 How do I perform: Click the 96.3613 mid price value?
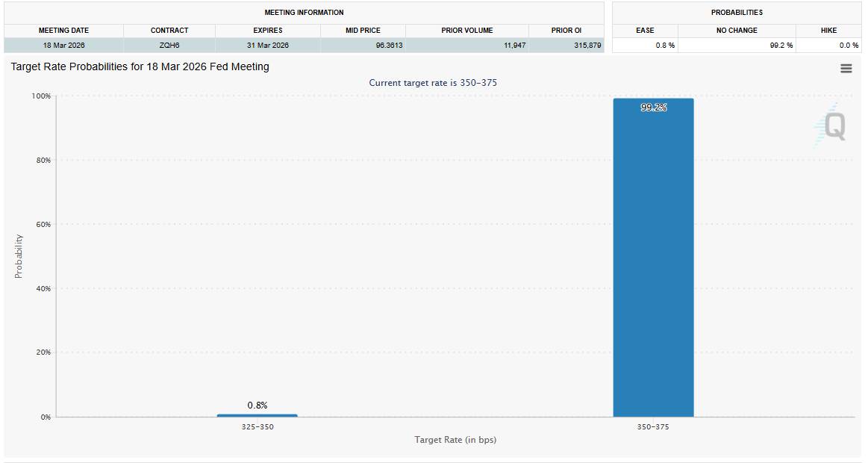pyautogui.click(x=389, y=46)
